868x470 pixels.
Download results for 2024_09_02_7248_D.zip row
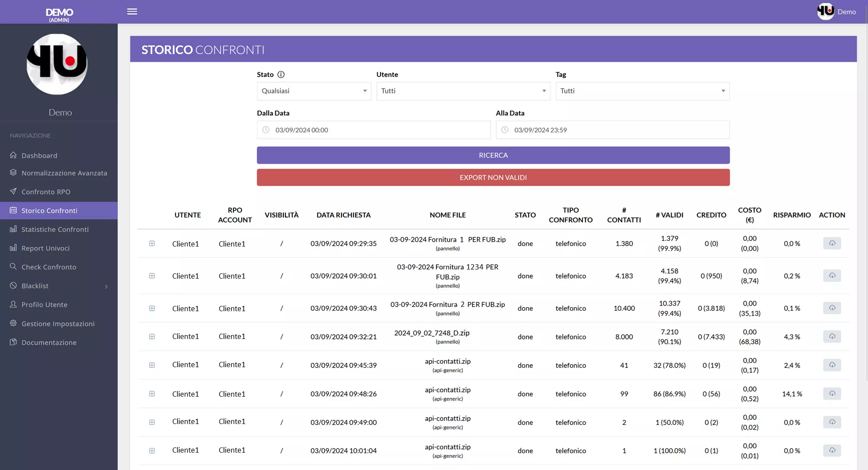pos(832,336)
